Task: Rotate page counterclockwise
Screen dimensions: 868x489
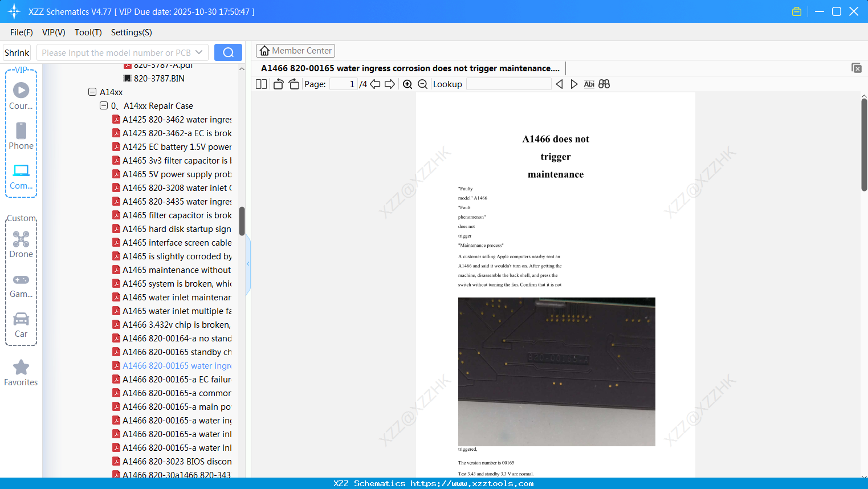Action: pos(278,84)
